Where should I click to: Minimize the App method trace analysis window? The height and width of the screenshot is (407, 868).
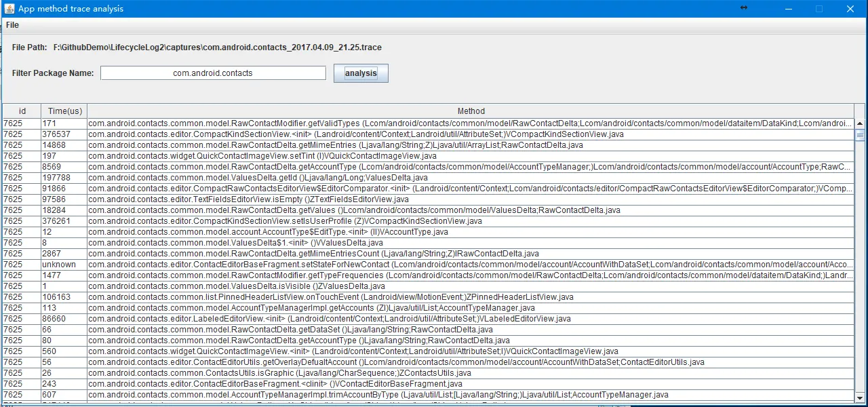pyautogui.click(x=789, y=9)
